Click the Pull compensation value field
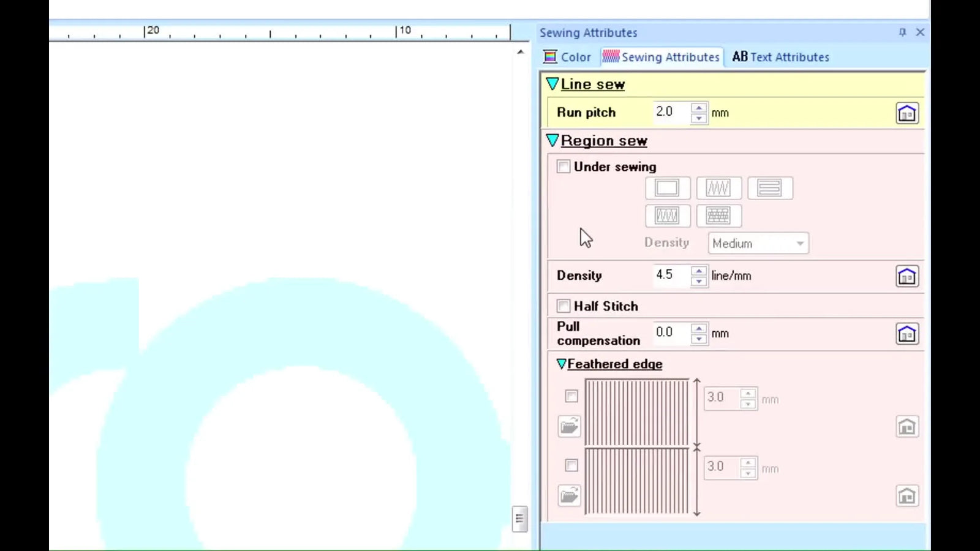This screenshot has height=551, width=980. (671, 332)
